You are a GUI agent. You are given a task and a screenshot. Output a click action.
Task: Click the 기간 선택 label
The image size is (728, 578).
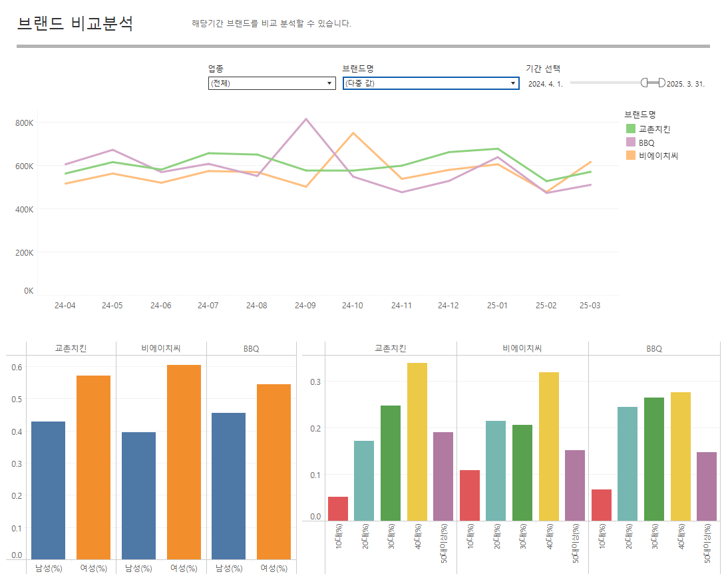[x=543, y=69]
